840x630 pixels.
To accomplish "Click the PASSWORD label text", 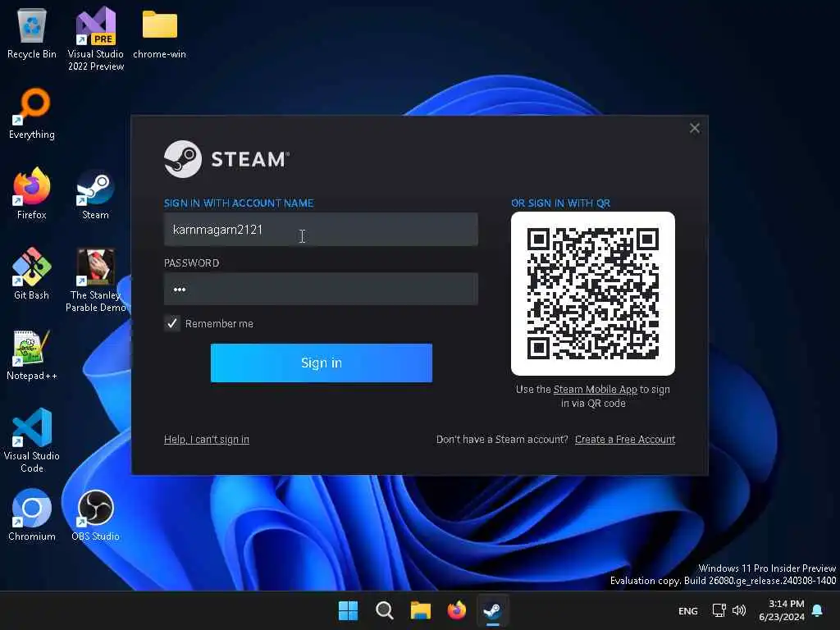I will click(x=191, y=263).
